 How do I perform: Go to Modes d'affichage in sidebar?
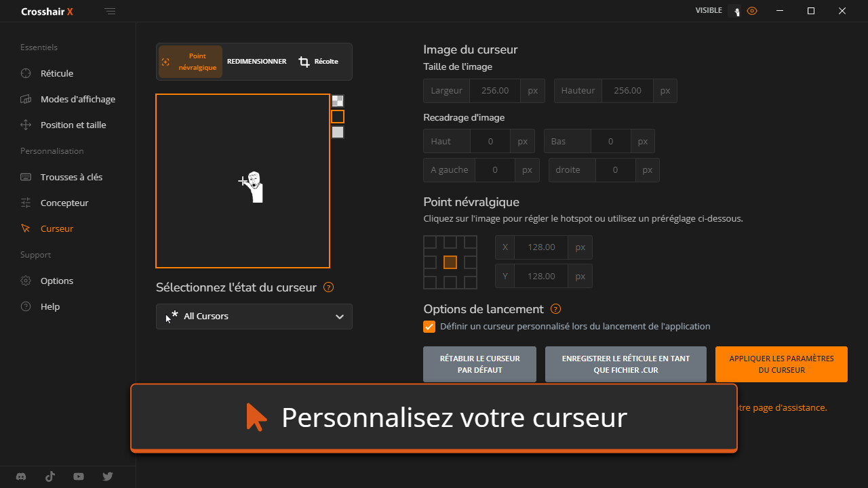point(77,99)
